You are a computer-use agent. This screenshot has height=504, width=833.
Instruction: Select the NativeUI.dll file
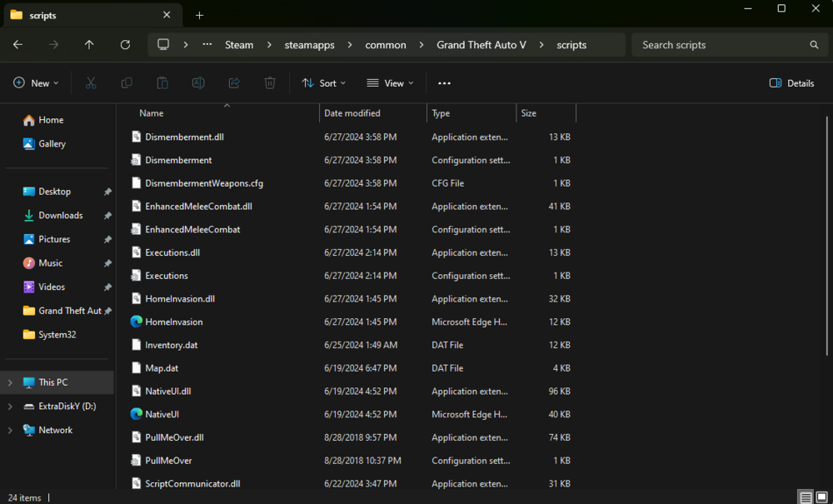click(168, 391)
